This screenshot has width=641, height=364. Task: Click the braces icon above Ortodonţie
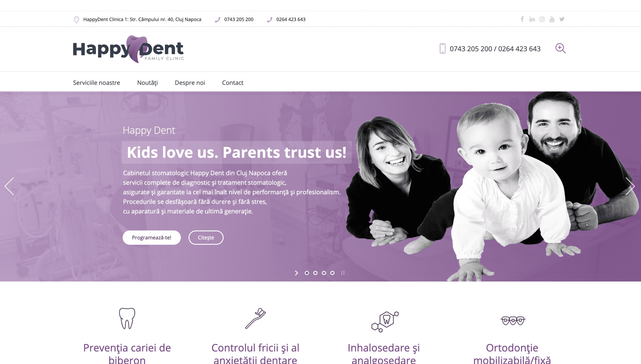(513, 320)
